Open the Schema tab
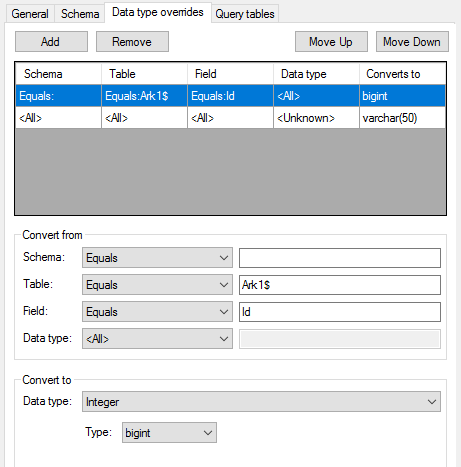 point(80,14)
